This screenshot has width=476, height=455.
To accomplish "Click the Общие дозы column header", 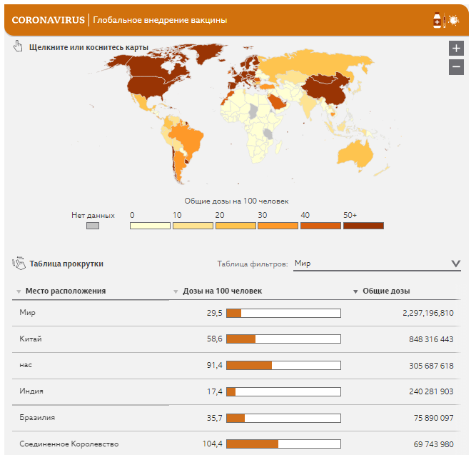I will click(386, 291).
